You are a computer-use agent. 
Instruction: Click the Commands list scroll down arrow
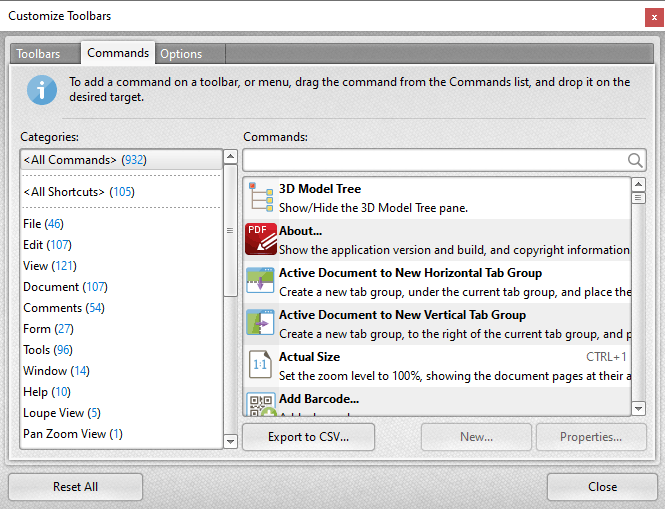638,408
